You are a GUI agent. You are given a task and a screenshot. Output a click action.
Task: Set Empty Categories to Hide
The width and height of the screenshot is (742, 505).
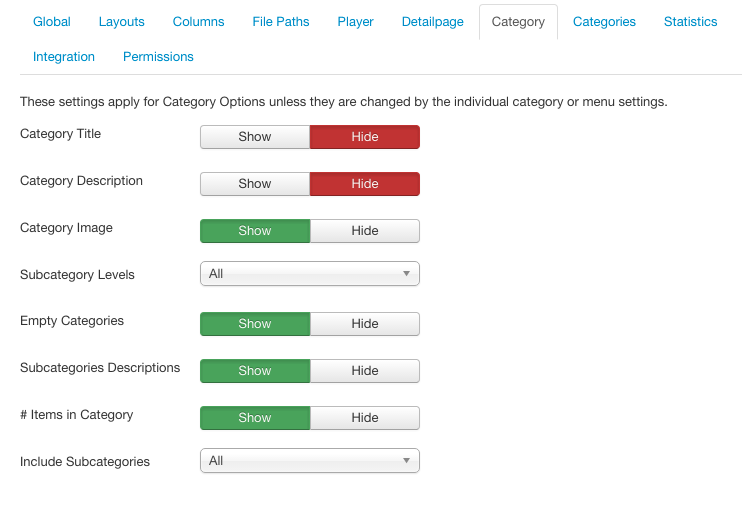[x=365, y=324]
